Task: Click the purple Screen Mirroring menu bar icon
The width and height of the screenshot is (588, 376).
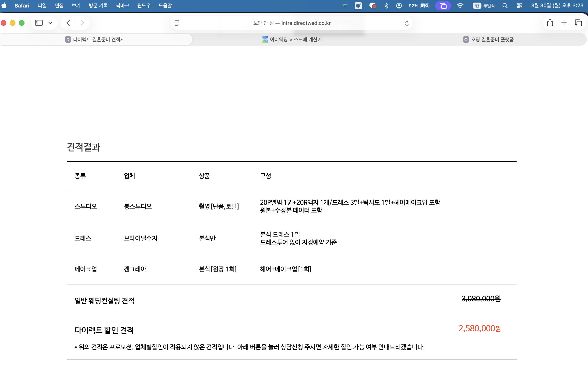Action: [443, 5]
